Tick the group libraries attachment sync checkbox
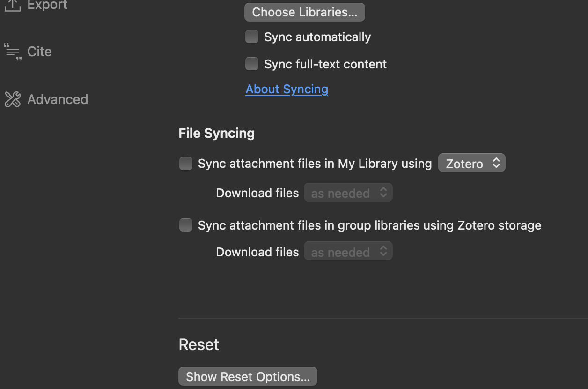This screenshot has height=389, width=588. point(186,225)
